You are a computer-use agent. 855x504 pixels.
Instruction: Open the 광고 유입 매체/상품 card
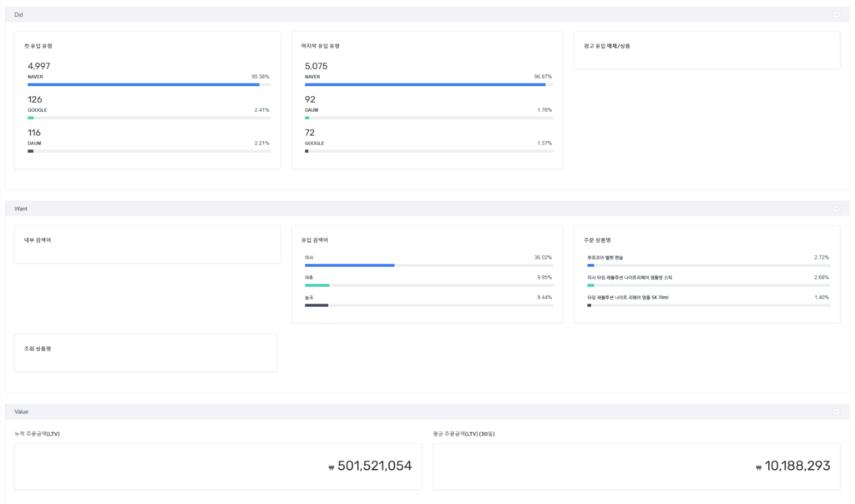click(706, 50)
